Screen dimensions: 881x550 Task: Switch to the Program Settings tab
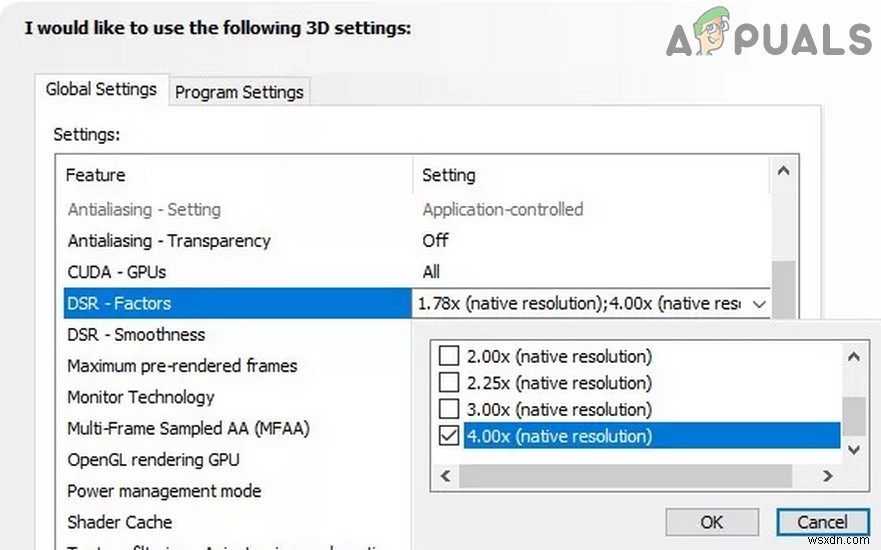[239, 92]
